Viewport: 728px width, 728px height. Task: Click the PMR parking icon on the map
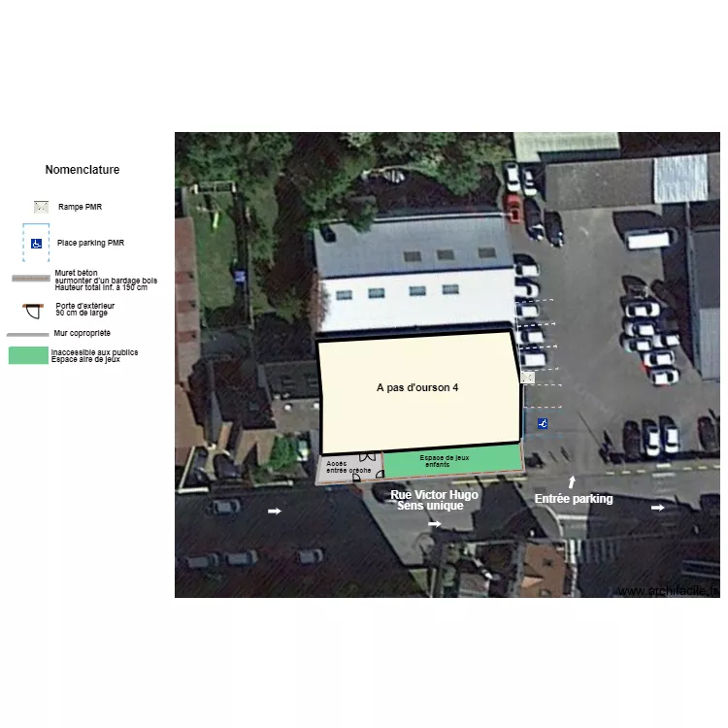543,423
